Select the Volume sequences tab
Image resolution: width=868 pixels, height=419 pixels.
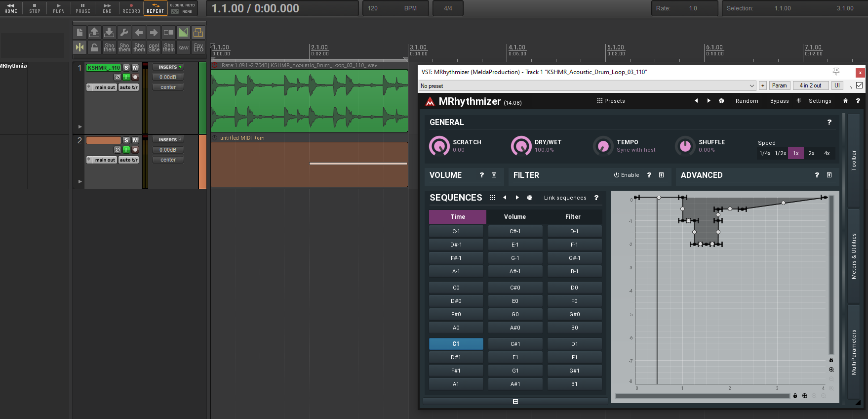[515, 216]
